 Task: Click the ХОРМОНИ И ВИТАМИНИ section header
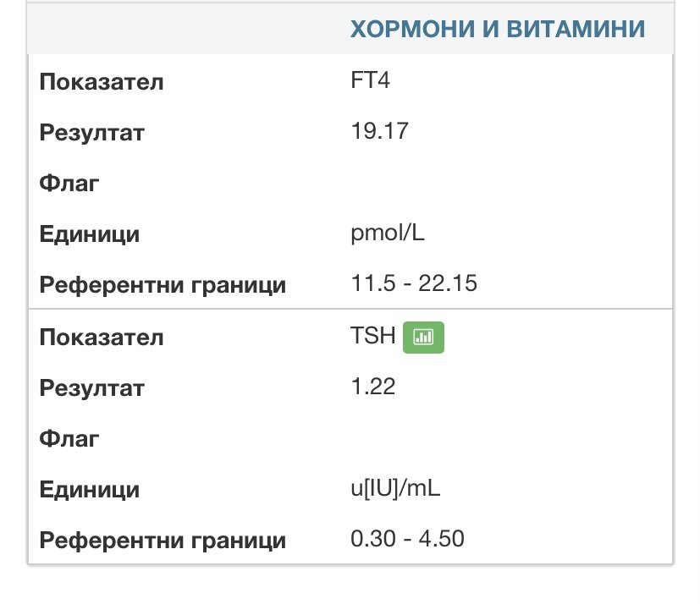497,30
